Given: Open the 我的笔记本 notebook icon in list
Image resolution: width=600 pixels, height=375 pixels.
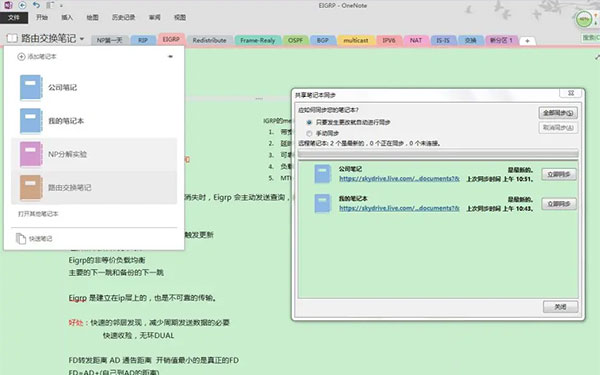Looking at the screenshot, I should [31, 121].
